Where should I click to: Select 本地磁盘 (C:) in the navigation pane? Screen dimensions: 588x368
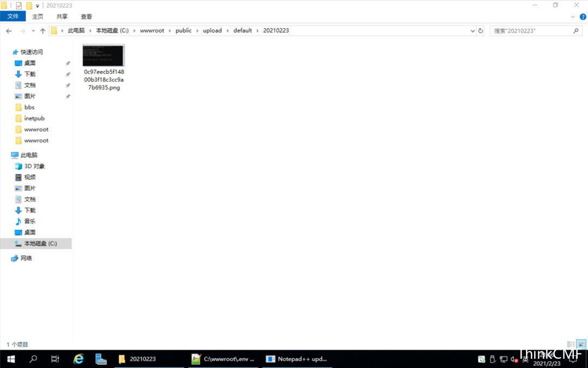(36, 243)
